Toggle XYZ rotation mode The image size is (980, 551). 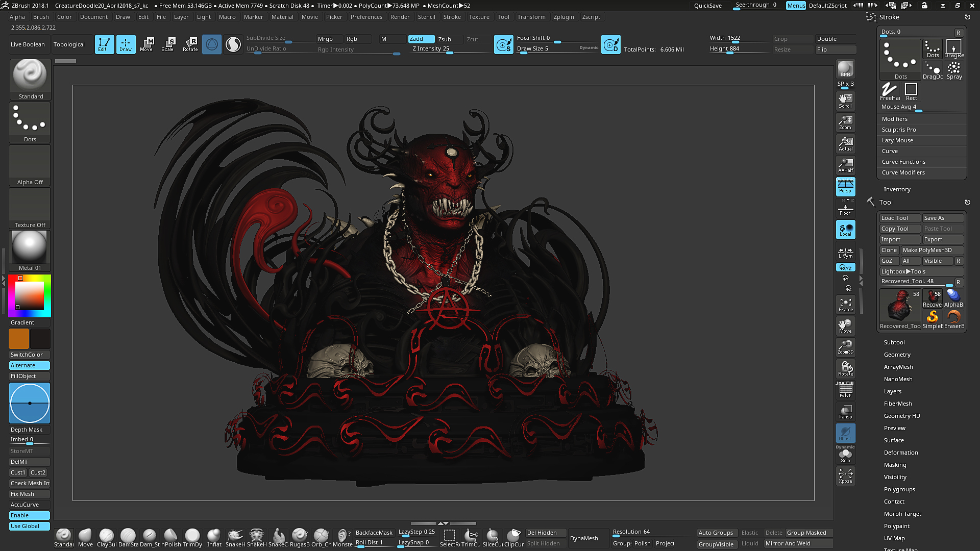pos(845,267)
